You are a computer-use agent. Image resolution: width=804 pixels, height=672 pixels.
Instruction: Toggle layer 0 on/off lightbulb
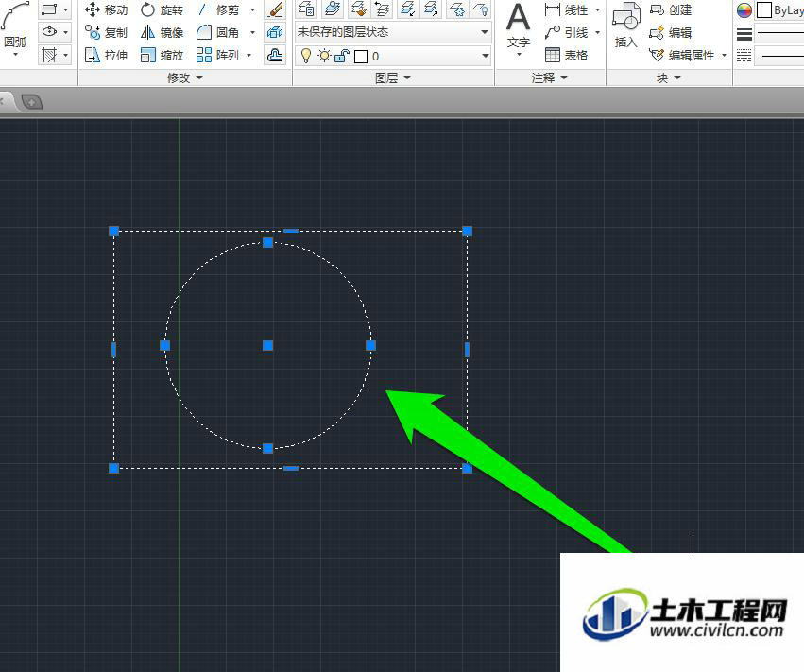pos(306,56)
